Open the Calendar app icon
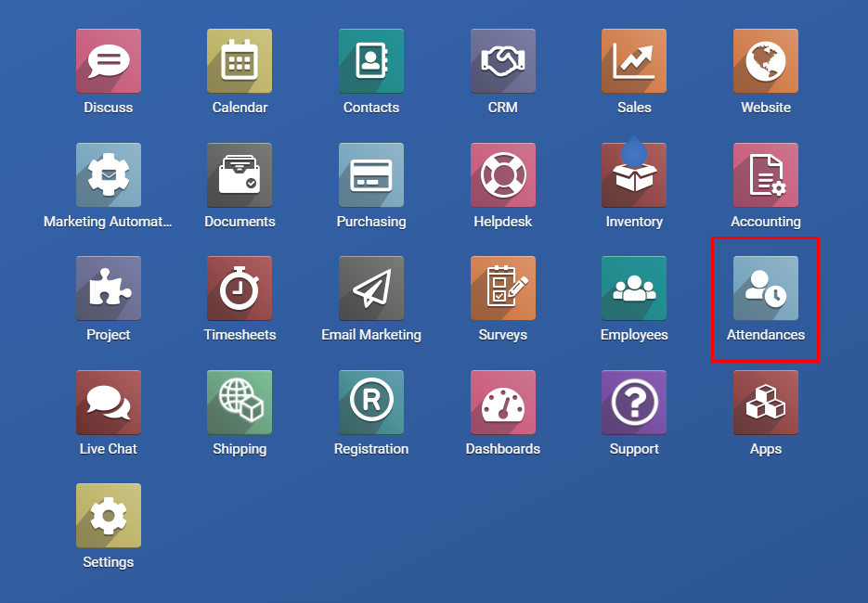The image size is (868, 603). [240, 61]
